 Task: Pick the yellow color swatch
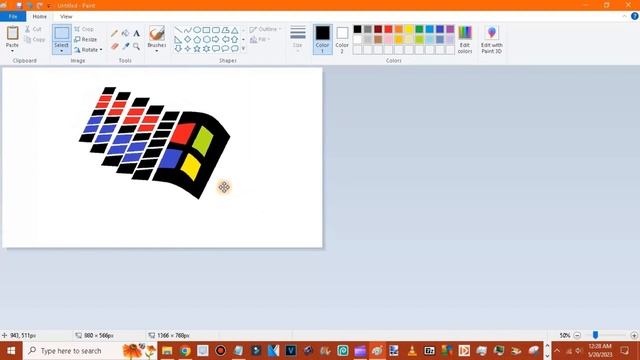click(x=409, y=29)
